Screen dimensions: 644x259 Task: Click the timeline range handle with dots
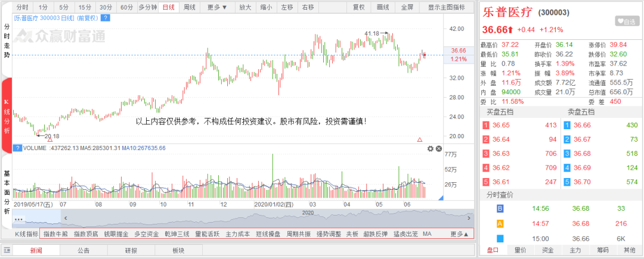pos(18,219)
